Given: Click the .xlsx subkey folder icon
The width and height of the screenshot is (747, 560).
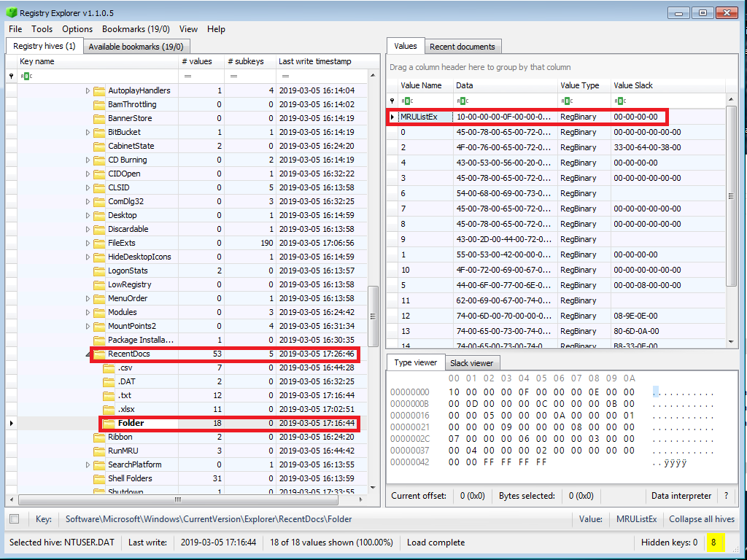Looking at the screenshot, I should pos(109,409).
